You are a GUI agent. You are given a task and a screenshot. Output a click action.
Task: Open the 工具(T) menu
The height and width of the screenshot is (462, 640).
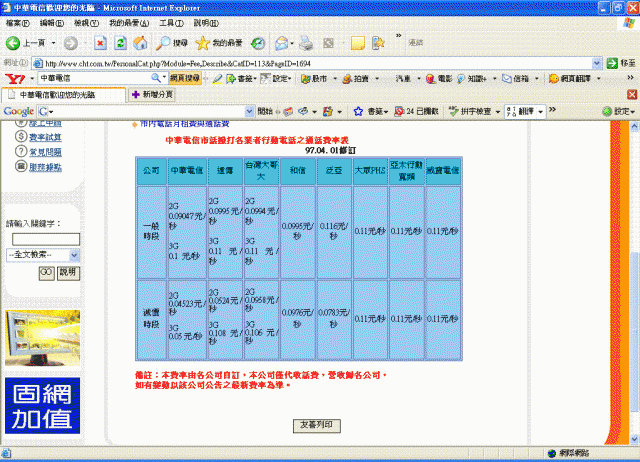pos(171,23)
